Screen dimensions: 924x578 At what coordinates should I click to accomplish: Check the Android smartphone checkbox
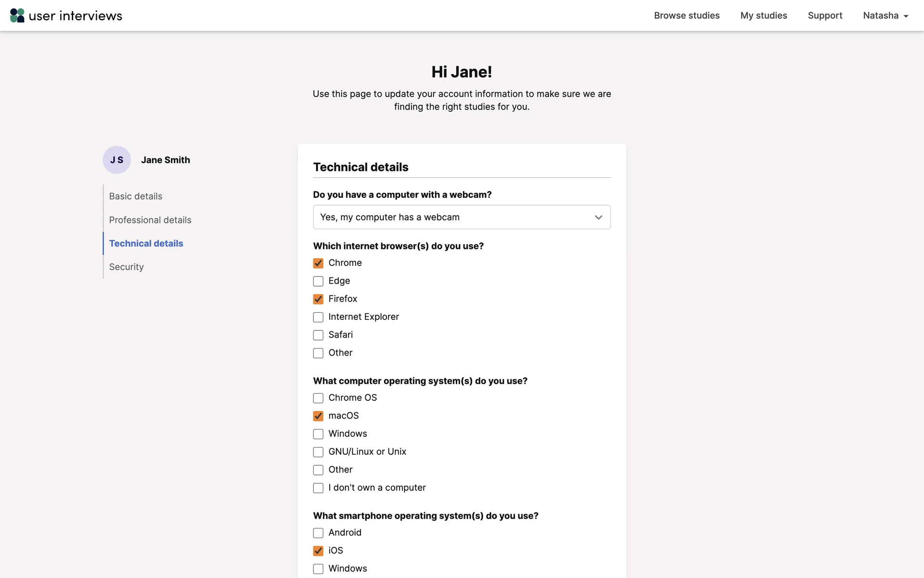(x=318, y=533)
